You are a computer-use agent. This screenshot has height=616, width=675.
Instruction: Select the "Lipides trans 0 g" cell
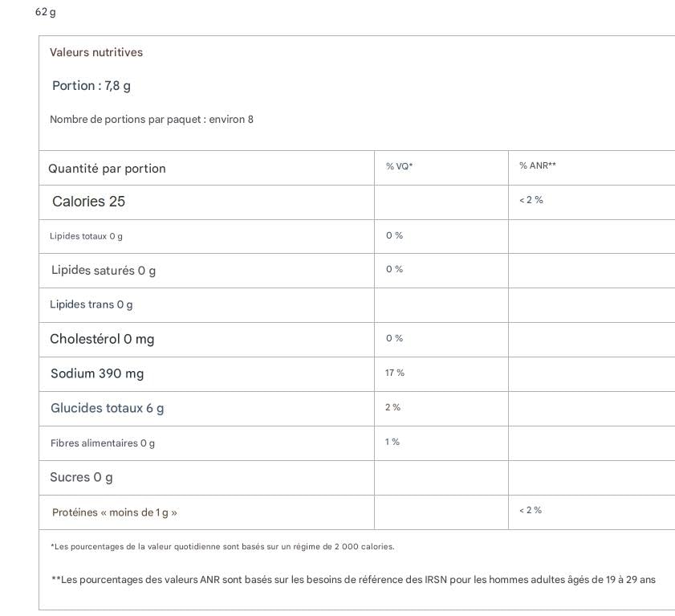[x=91, y=304]
